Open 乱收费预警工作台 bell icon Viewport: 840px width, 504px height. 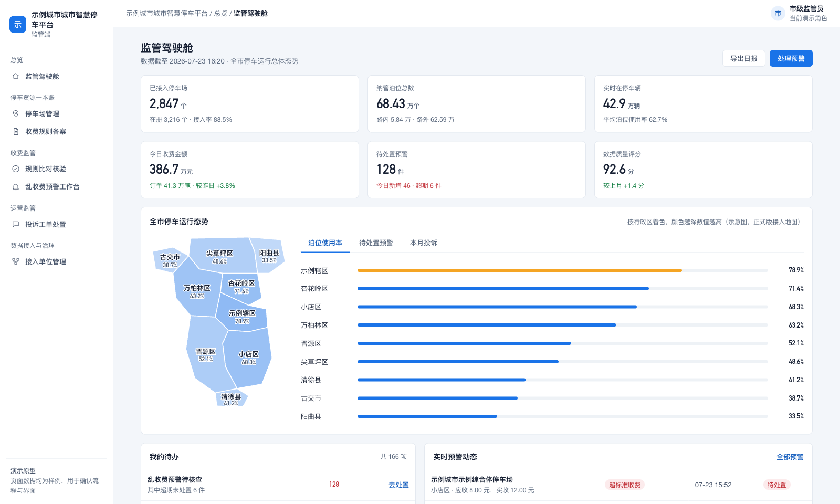[x=16, y=186]
